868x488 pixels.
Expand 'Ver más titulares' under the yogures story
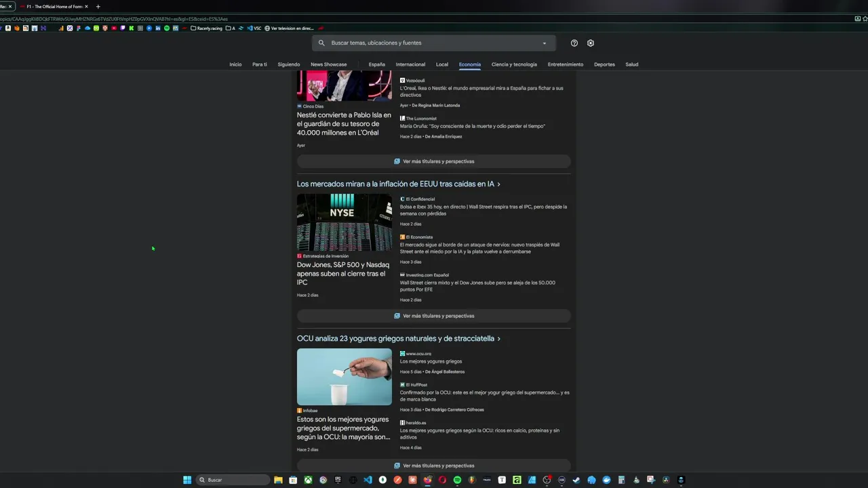pyautogui.click(x=434, y=466)
